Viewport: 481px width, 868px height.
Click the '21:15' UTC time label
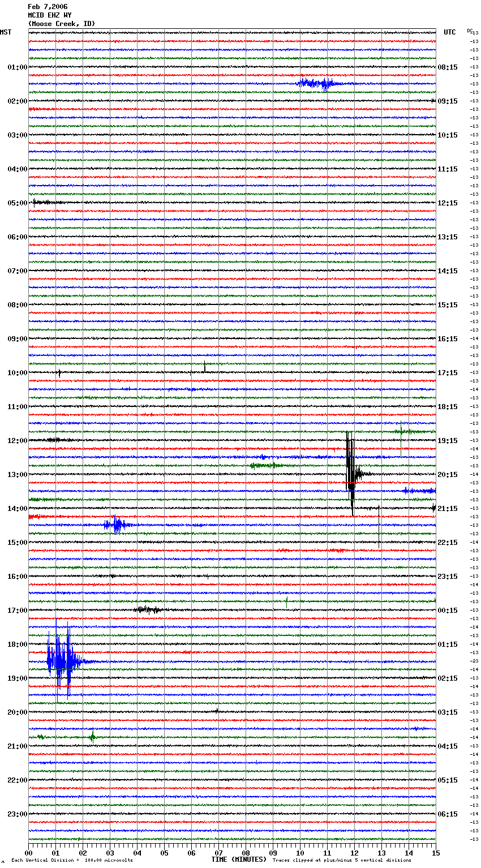448,509
